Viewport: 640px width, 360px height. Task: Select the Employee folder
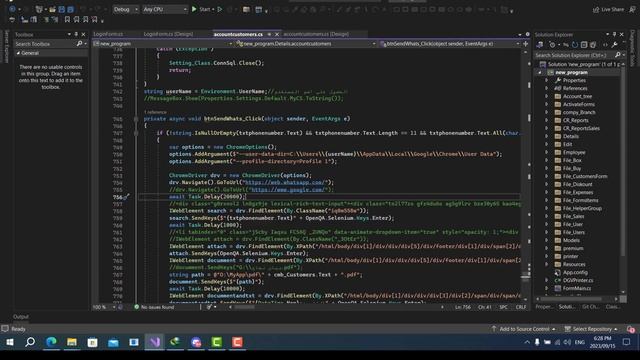pyautogui.click(x=574, y=152)
